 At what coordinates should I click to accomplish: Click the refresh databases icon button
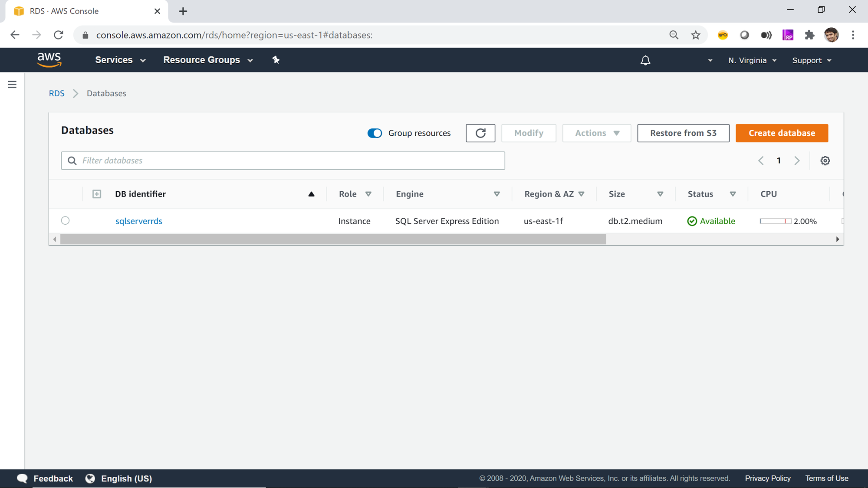[x=480, y=133]
